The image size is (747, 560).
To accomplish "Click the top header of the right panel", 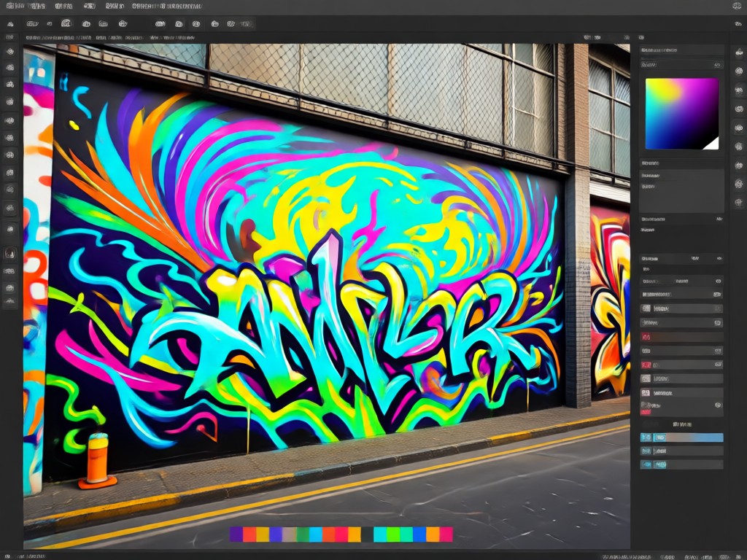I will [x=681, y=50].
